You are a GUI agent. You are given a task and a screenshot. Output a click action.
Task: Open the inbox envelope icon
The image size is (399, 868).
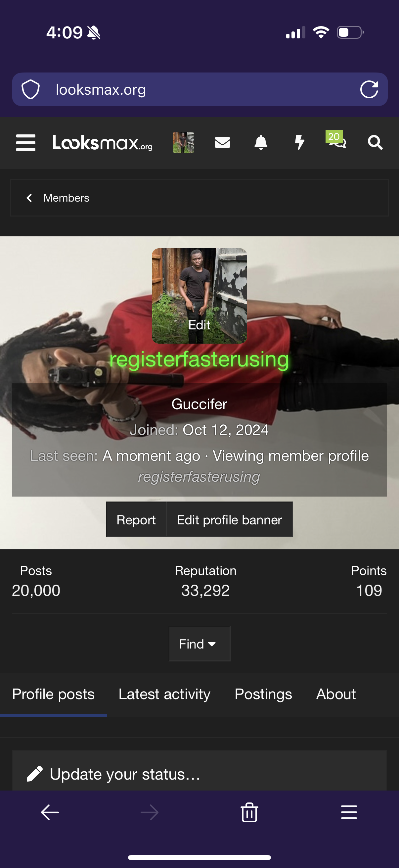click(222, 143)
